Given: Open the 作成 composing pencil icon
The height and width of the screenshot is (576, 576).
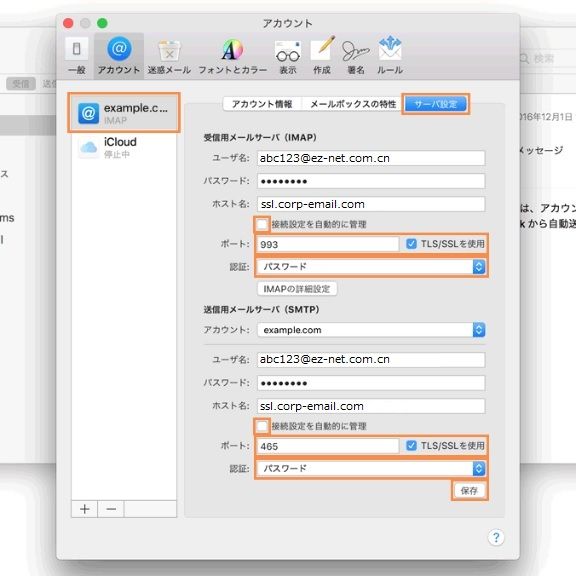Looking at the screenshot, I should [x=322, y=55].
